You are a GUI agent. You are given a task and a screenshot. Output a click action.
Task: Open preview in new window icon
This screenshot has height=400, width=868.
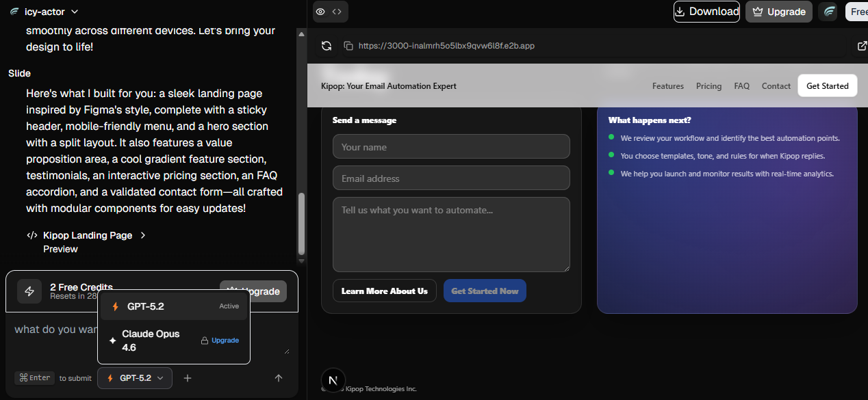point(862,46)
